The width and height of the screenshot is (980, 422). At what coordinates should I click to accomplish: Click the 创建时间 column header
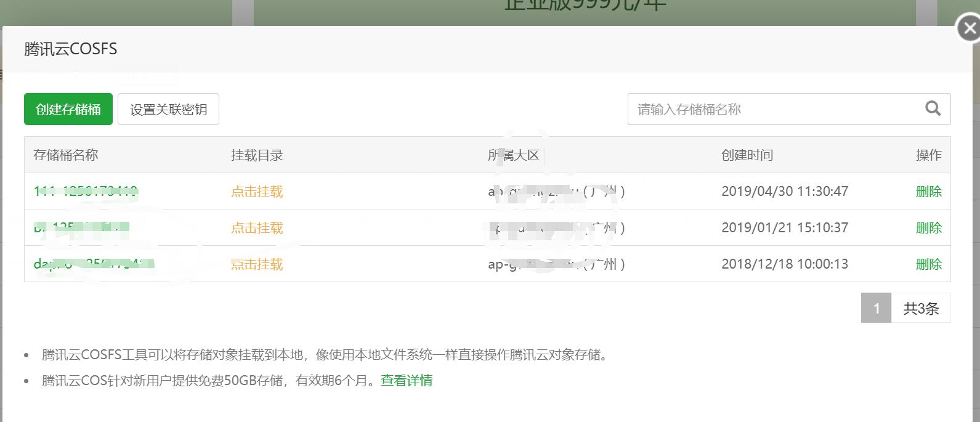[x=747, y=155]
